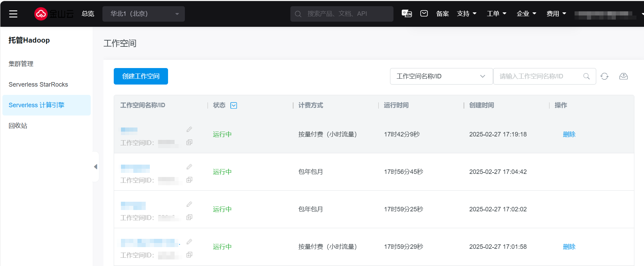The height and width of the screenshot is (266, 644).
Task: Open the 状态 column filter icon
Action: 234,106
